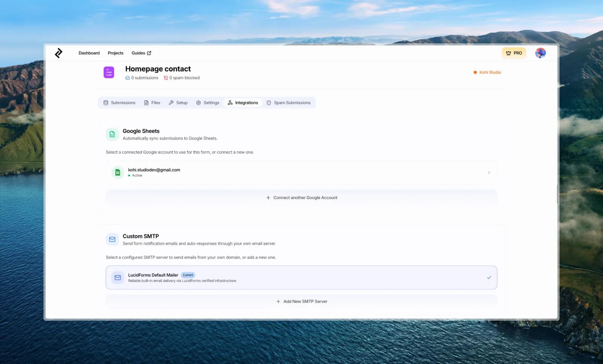Viewport: 603px width, 364px height.
Task: Open the user avatar menu
Action: [540, 53]
